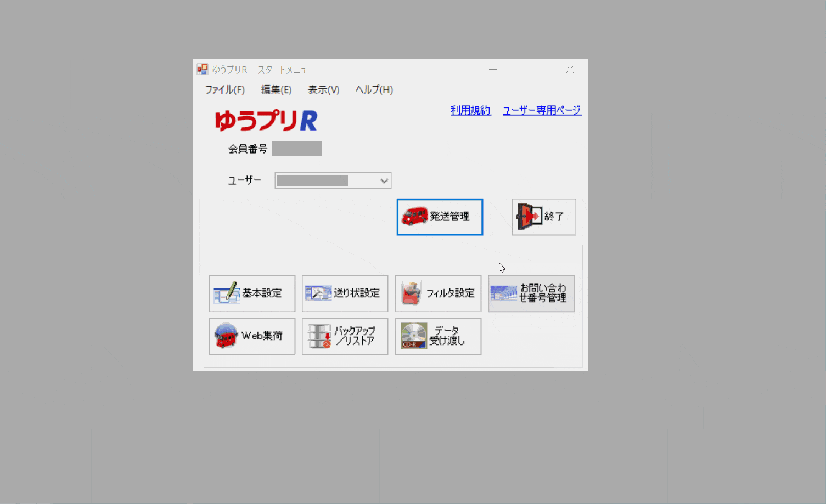Open the ファイル(F) menu
Screen dimensions: 826x504
click(225, 90)
